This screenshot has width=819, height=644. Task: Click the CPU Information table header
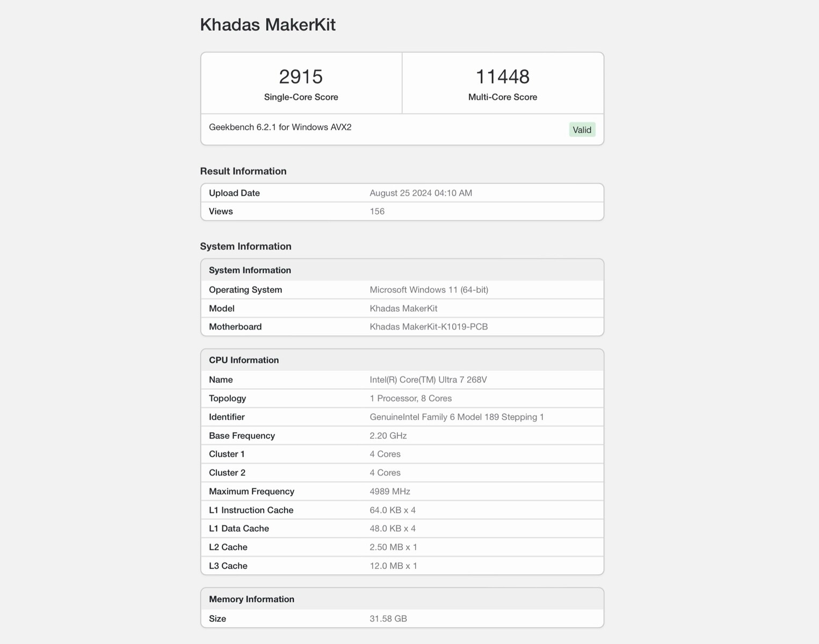[x=244, y=360]
